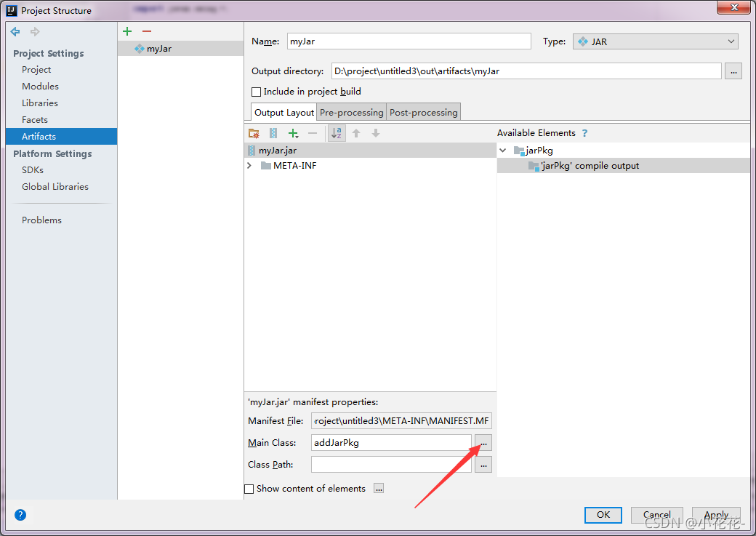Click the back navigation arrow
756x536 pixels.
pyautogui.click(x=15, y=32)
